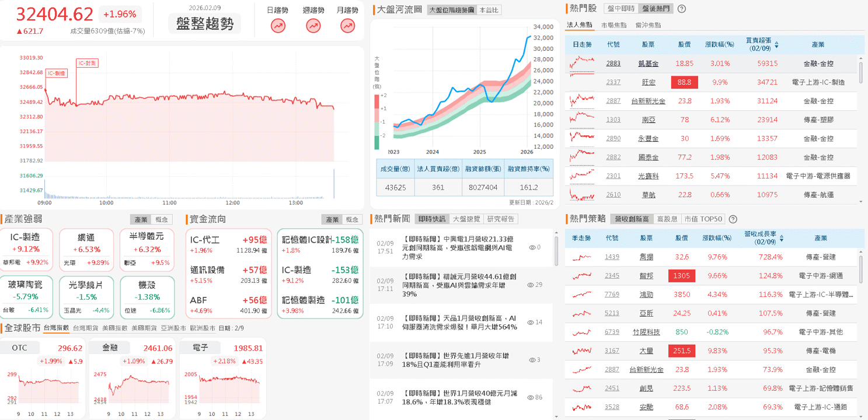The width and height of the screenshot is (868, 420).
Task: Select 大盤位階趨勢圖 chart mode
Action: (452, 10)
